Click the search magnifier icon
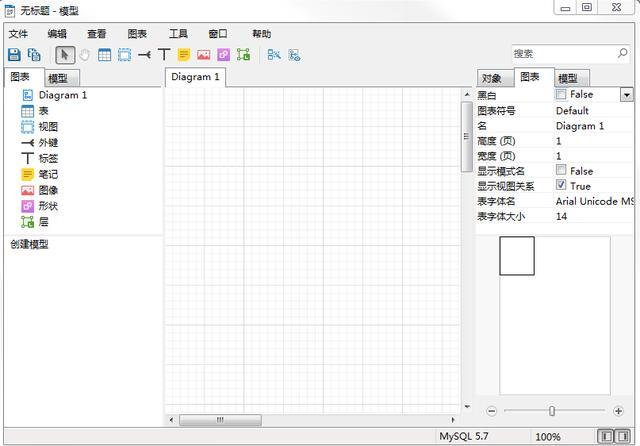640x446 pixels. 622,53
